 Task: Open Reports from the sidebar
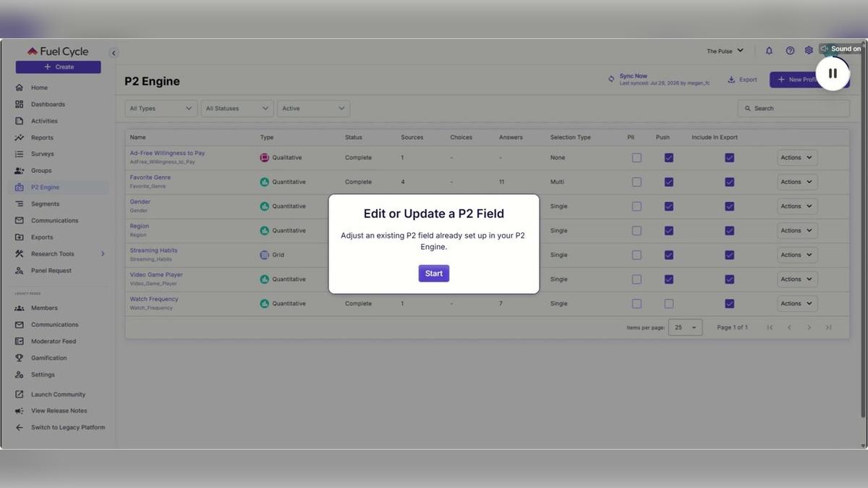tap(42, 138)
